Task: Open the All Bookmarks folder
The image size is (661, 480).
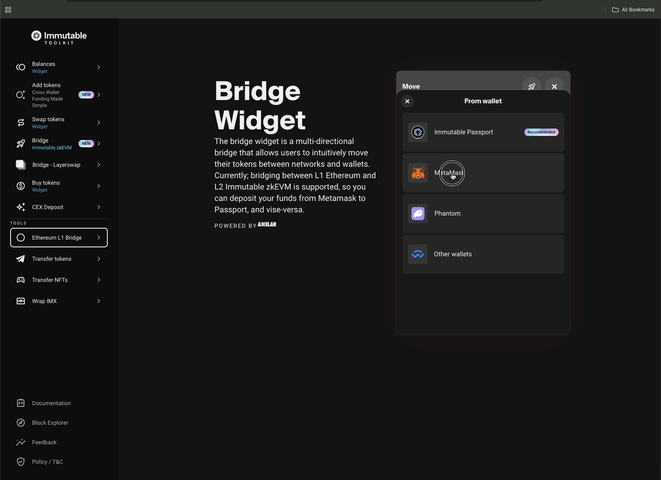Action: click(x=633, y=10)
